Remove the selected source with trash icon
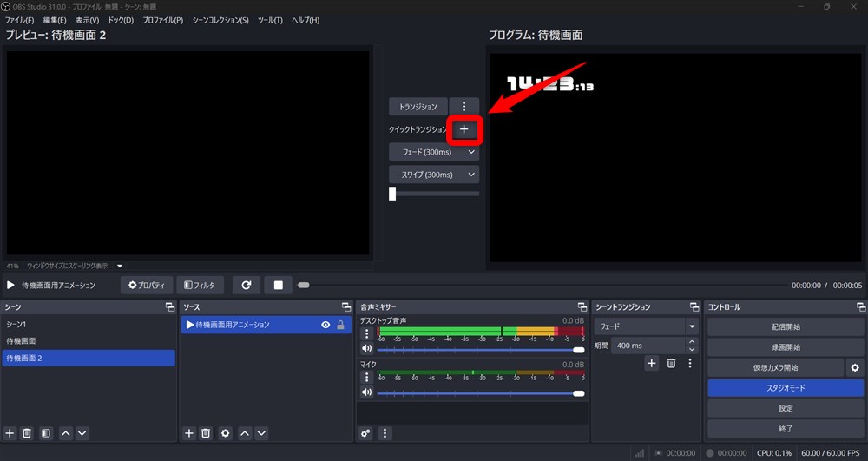868x461 pixels. pyautogui.click(x=206, y=432)
